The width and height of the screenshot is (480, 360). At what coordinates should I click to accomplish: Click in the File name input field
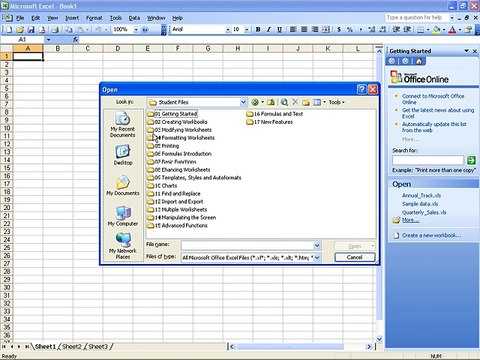(248, 246)
